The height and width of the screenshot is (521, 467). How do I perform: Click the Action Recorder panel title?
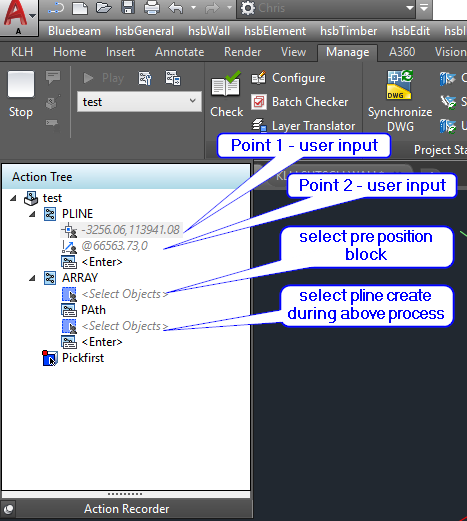[127, 509]
